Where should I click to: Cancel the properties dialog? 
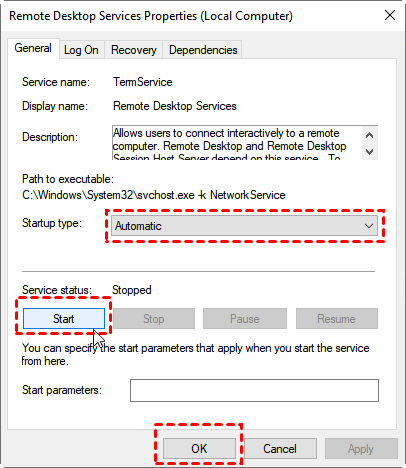tap(280, 449)
